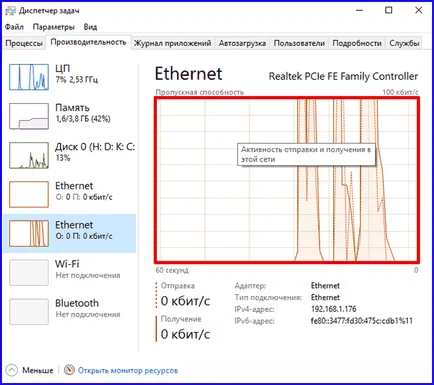Click the Получение 0 кбит/с value

pos(185,334)
